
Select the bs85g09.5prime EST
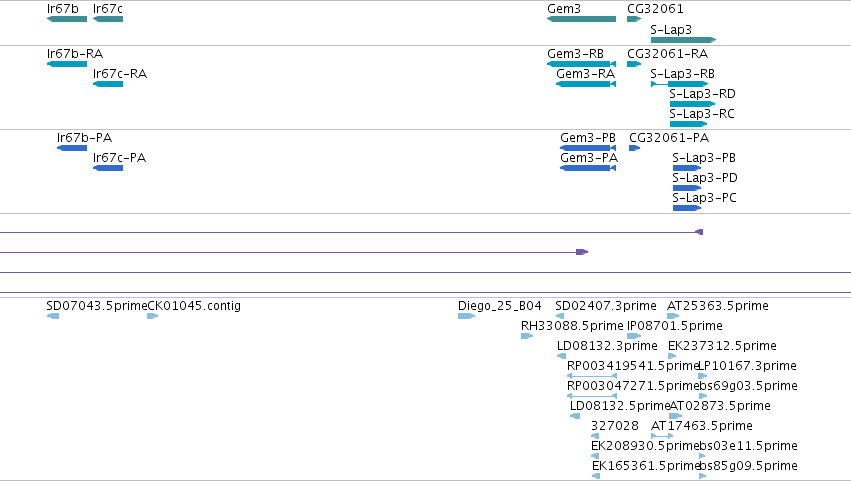[702, 476]
